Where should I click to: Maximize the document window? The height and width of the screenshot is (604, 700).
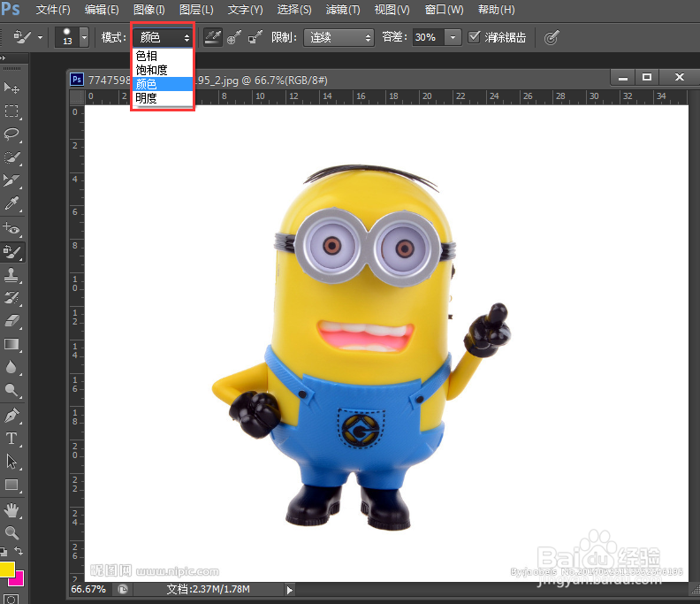pos(647,77)
